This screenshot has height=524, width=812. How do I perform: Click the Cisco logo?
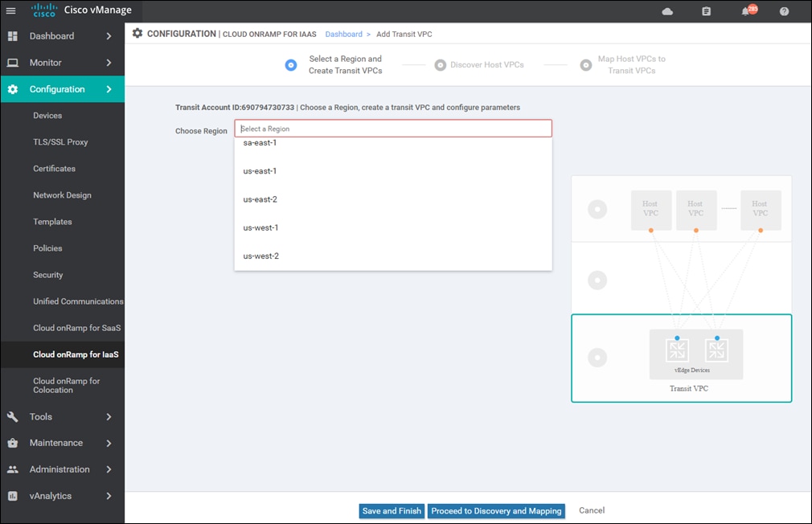[44, 10]
